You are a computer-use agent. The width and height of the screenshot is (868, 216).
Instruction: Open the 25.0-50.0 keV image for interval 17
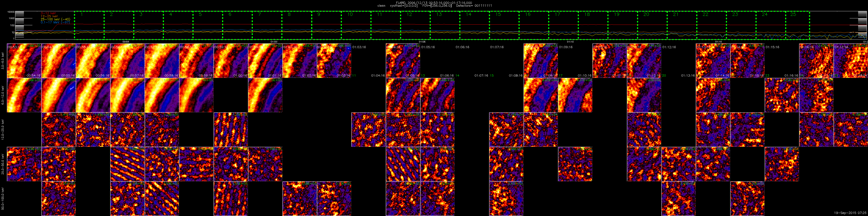575,164
